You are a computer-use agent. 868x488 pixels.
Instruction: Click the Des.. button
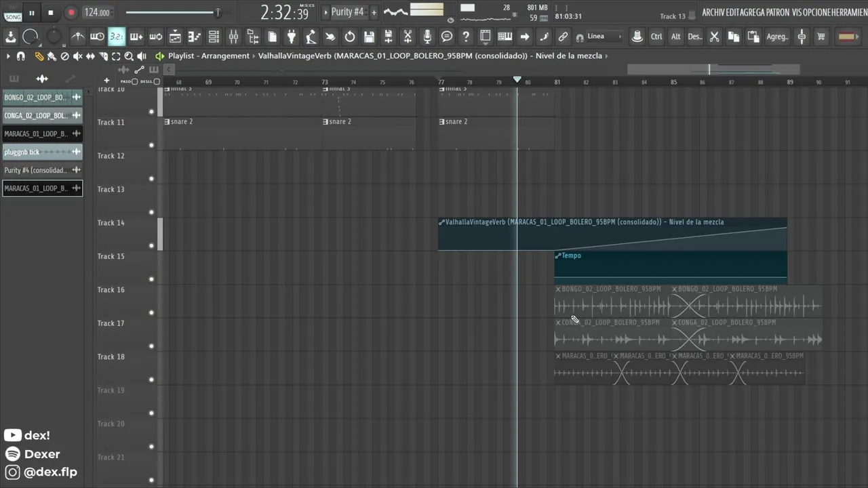coord(695,37)
